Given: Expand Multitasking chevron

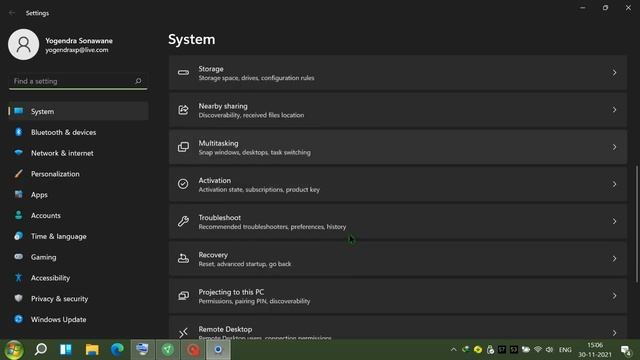Looking at the screenshot, I should 614,147.
